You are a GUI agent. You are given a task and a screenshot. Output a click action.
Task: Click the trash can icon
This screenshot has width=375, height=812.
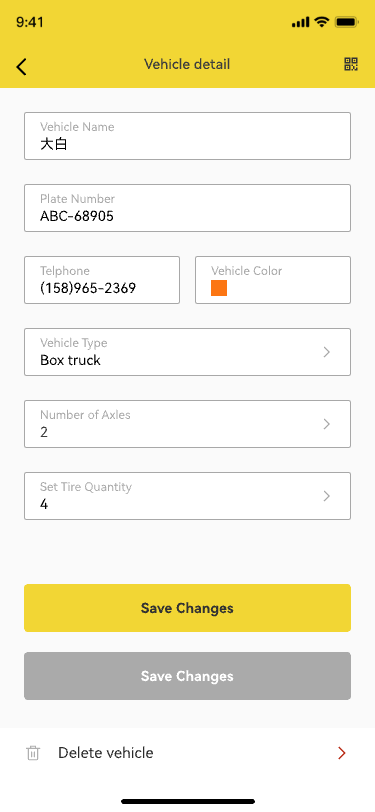tap(33, 753)
